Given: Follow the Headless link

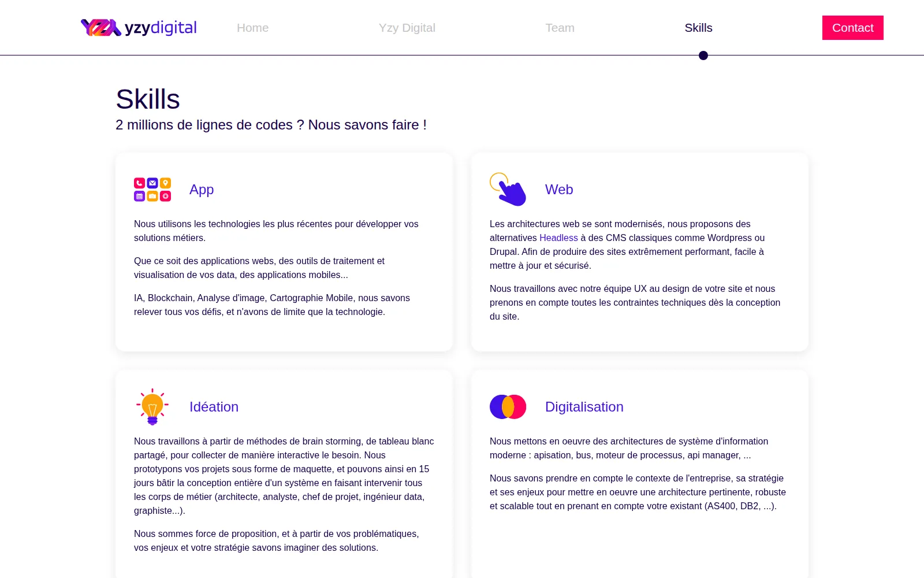Looking at the screenshot, I should click(558, 238).
